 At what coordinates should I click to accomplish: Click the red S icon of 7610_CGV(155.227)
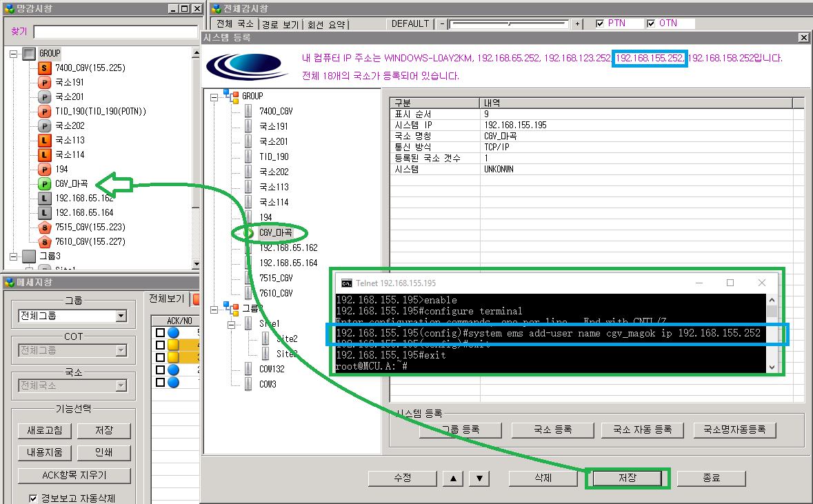point(45,242)
